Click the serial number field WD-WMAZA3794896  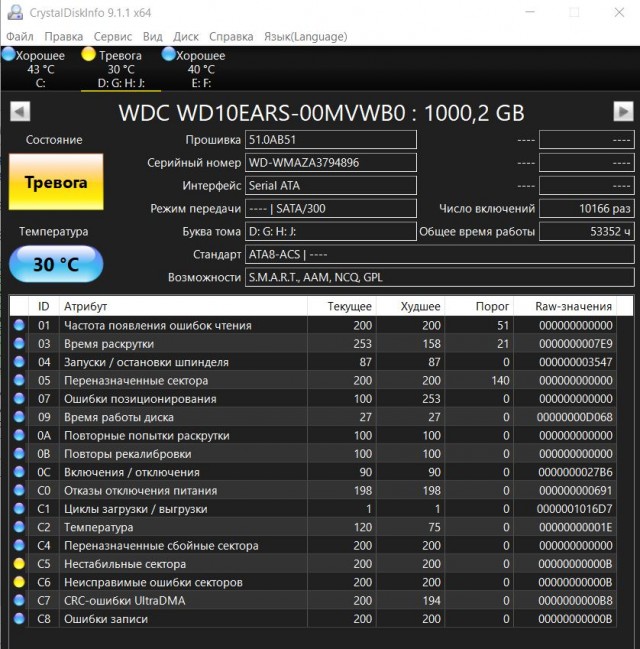coord(331,162)
